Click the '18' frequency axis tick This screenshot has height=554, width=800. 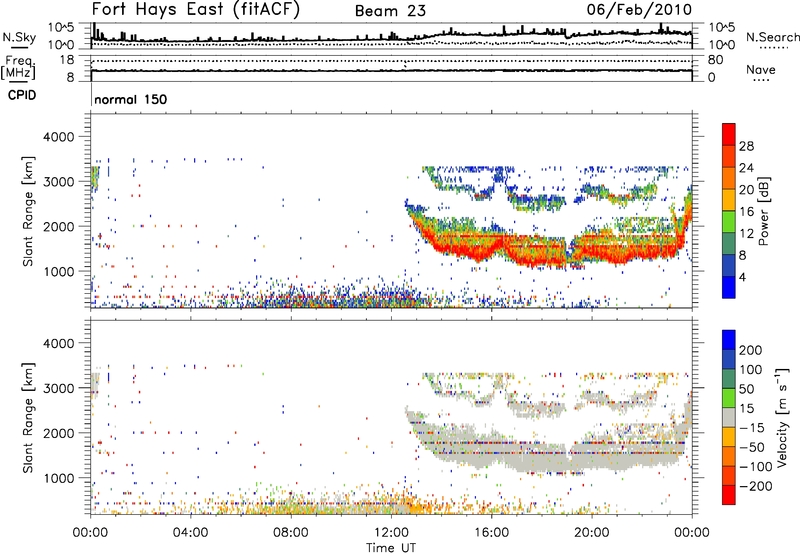coord(66,60)
